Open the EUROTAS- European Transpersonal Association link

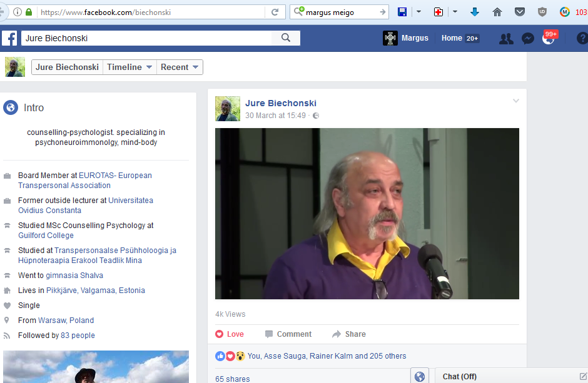pos(115,176)
